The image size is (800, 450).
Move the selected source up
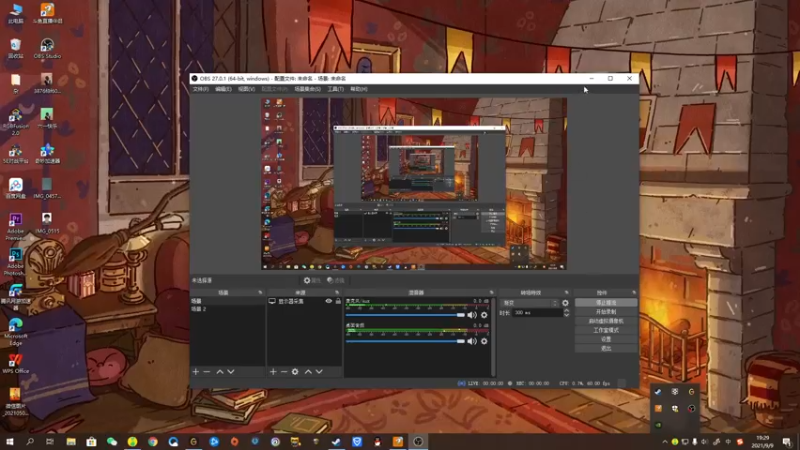click(x=308, y=372)
